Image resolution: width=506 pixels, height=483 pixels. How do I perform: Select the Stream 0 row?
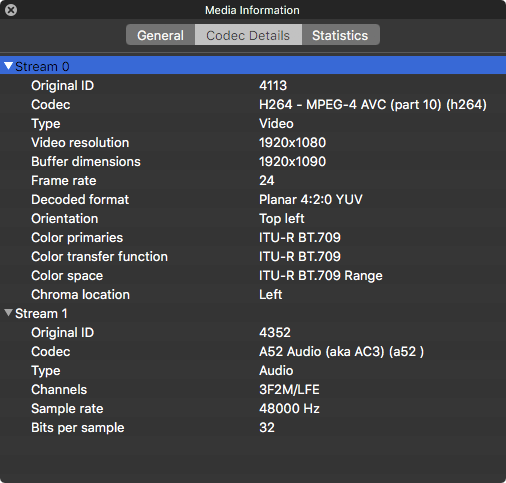click(x=253, y=66)
